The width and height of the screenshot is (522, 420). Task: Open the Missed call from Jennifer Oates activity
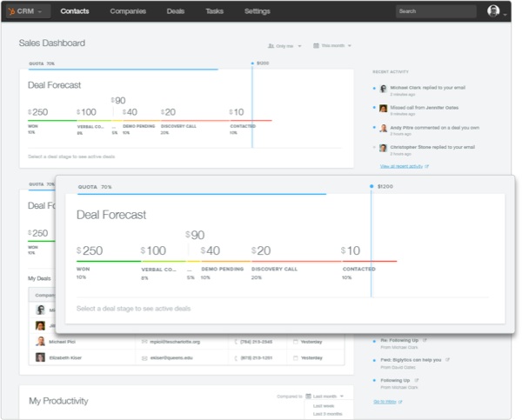pyautogui.click(x=425, y=108)
